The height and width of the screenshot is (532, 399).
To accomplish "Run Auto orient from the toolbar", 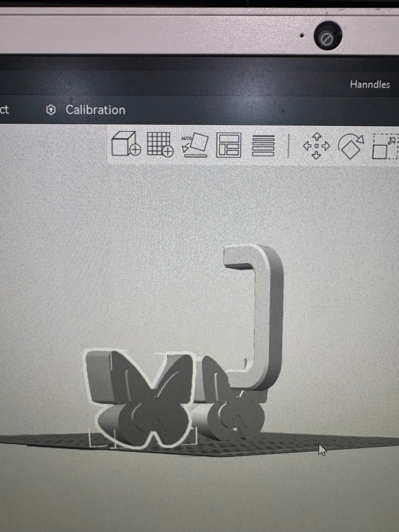I will click(x=195, y=145).
